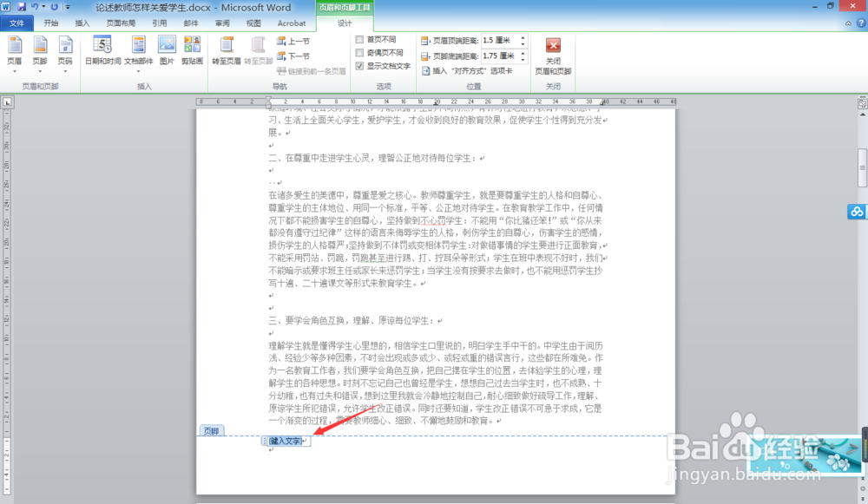868x504 pixels.
Task: Insert 日期和时间 date and time
Action: [103, 51]
